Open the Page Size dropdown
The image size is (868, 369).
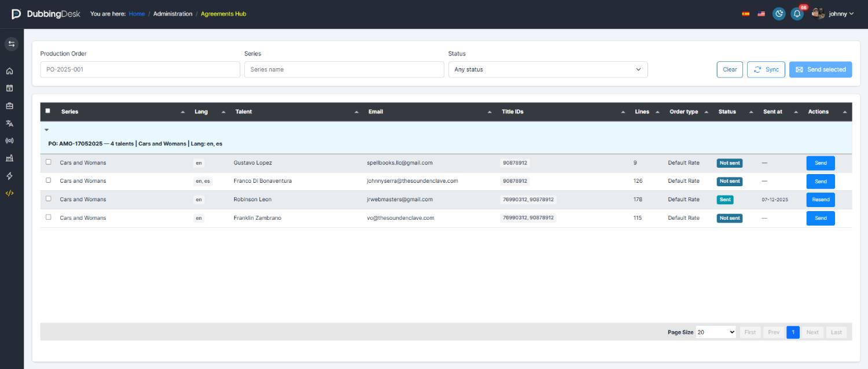pyautogui.click(x=716, y=332)
